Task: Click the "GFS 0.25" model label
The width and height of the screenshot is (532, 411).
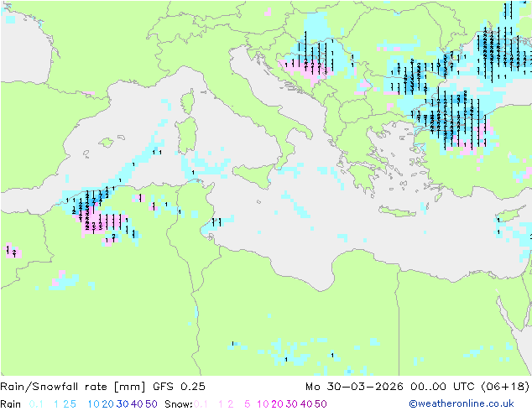Action: tap(179, 387)
